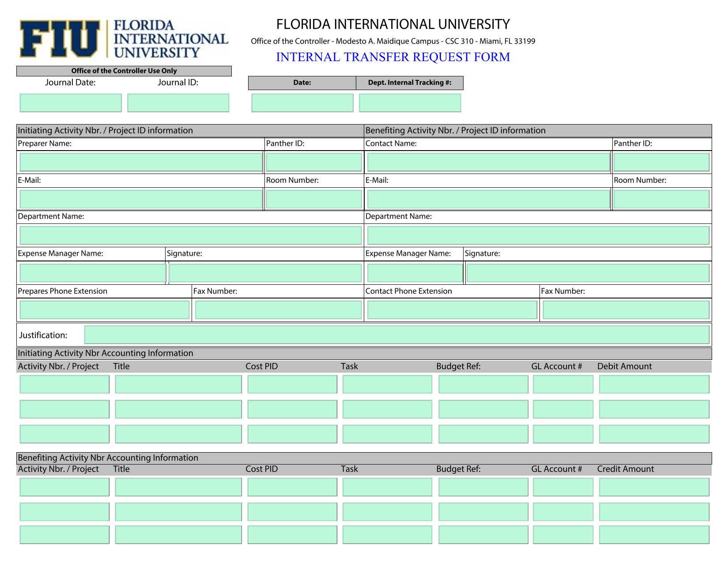Click third-row Activity Nbr. / Project field in Initiating section
Viewport: 728px width, 563px height.
point(64,434)
